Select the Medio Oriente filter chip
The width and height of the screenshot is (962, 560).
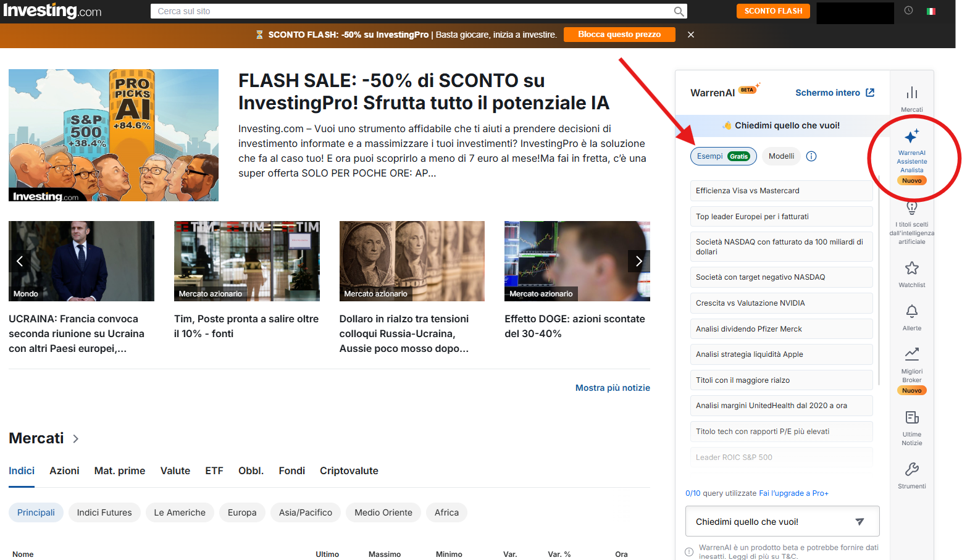(x=383, y=512)
